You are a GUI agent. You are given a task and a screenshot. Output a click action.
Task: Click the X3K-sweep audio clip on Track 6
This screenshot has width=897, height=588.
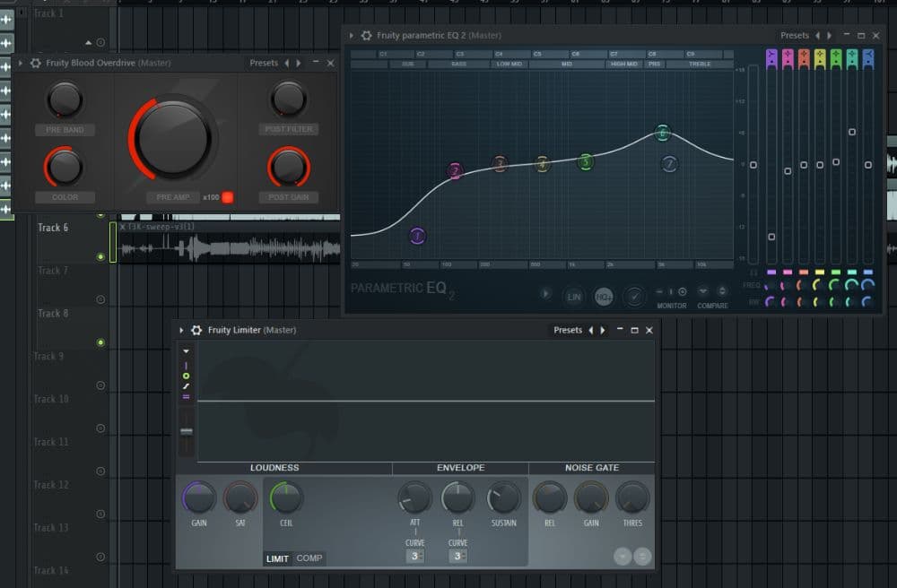point(230,243)
